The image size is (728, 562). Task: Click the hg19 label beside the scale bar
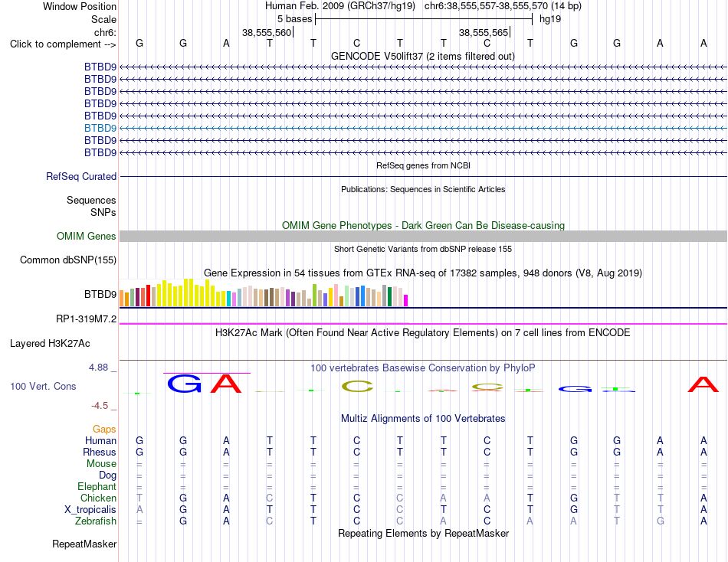pos(550,19)
